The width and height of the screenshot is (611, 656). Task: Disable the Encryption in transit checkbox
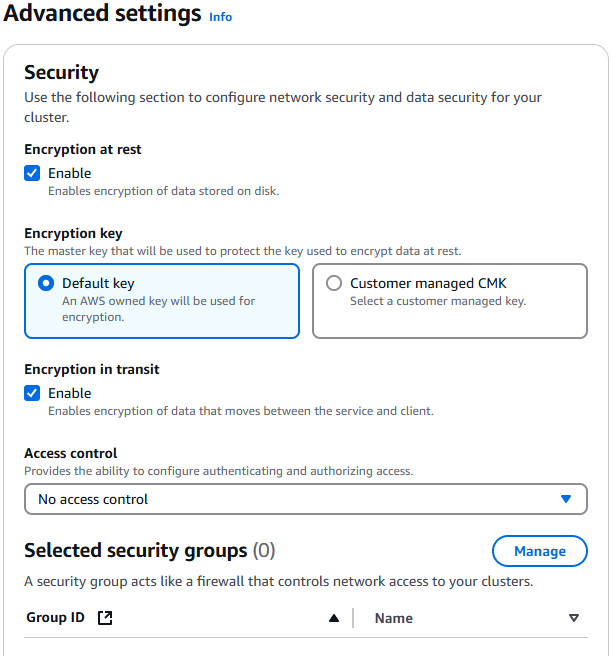pyautogui.click(x=33, y=393)
